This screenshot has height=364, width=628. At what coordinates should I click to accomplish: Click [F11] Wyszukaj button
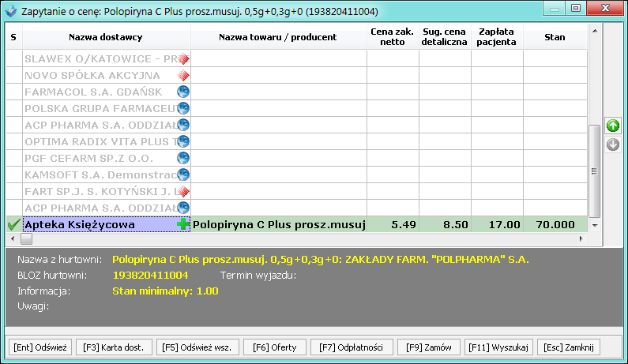pos(498,347)
